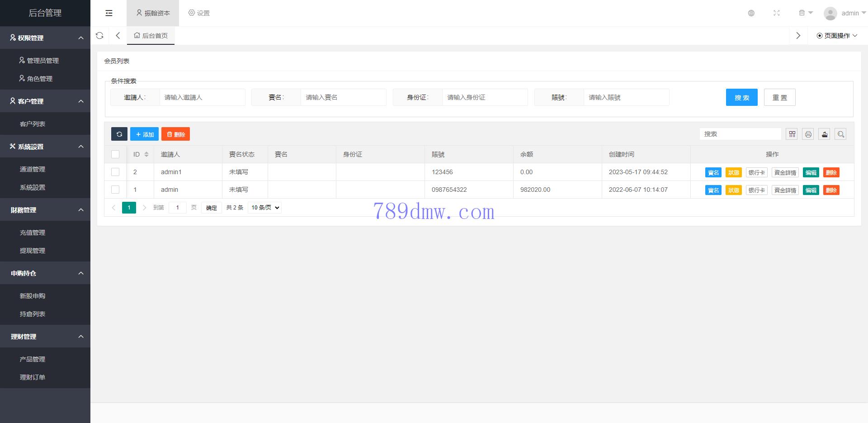This screenshot has height=423, width=868.
Task: Tick the select-all checkbox in header
Action: pyautogui.click(x=115, y=154)
